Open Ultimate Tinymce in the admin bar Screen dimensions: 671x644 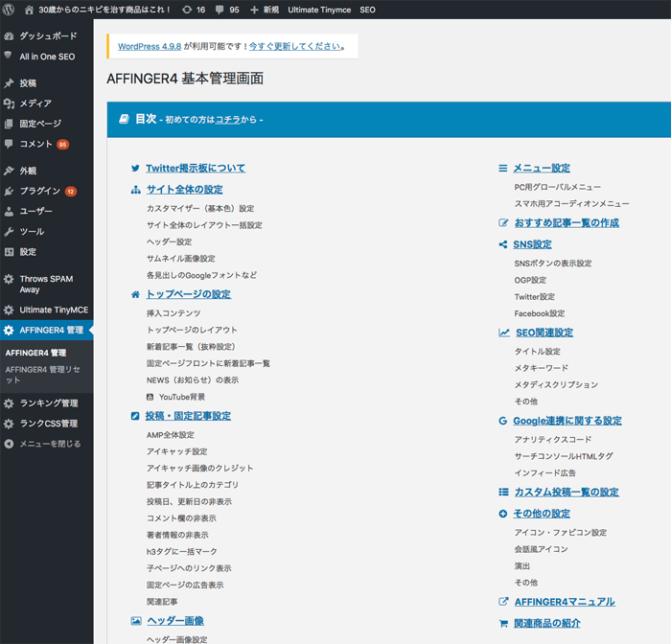coord(319,9)
